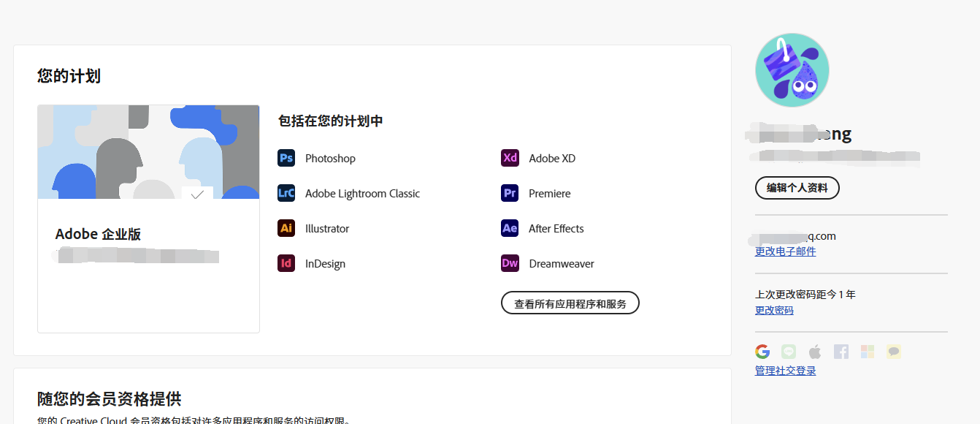Viewport: 980px width, 424px height.
Task: Open the 更改电子邮件 link
Action: coord(786,251)
